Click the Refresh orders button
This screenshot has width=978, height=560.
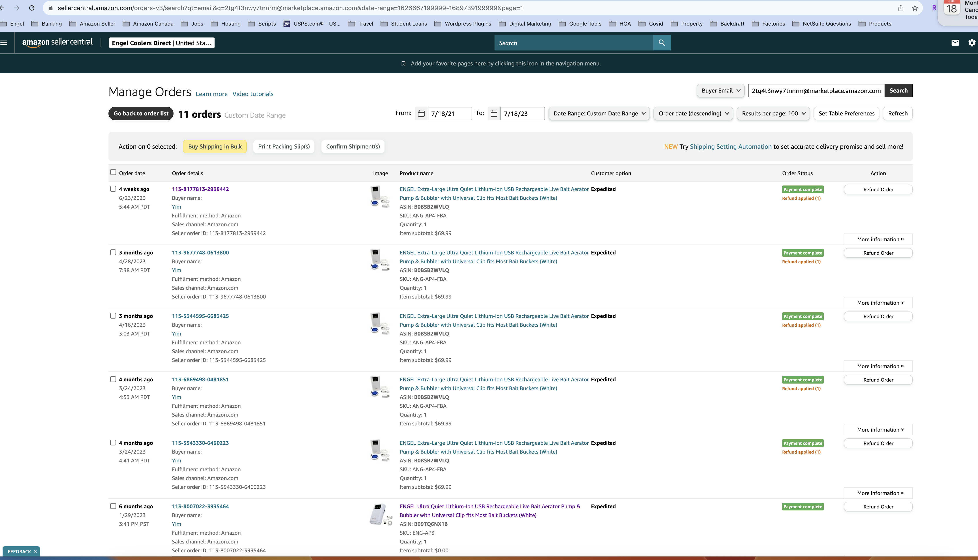[898, 113]
